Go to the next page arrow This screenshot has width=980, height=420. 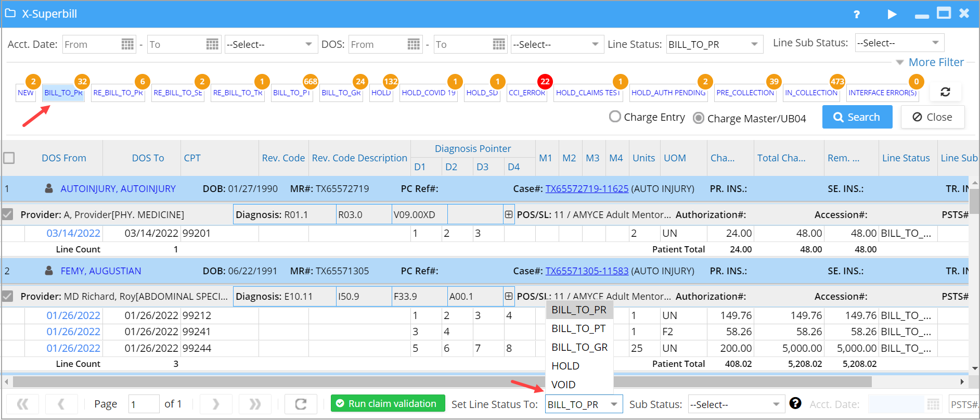[x=216, y=404]
